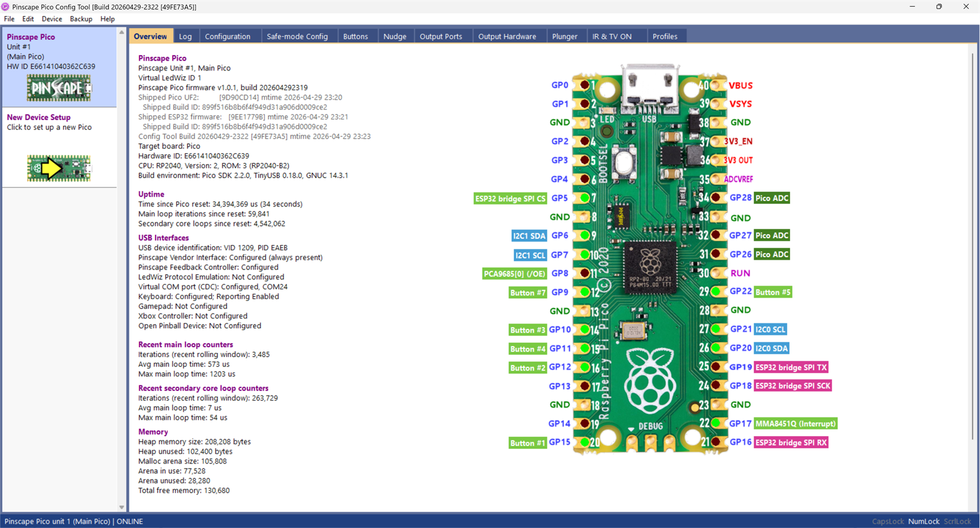Click the "Hardware ID: E66141040362C639" line
Viewport: 980px width, 528px height.
pos(194,156)
